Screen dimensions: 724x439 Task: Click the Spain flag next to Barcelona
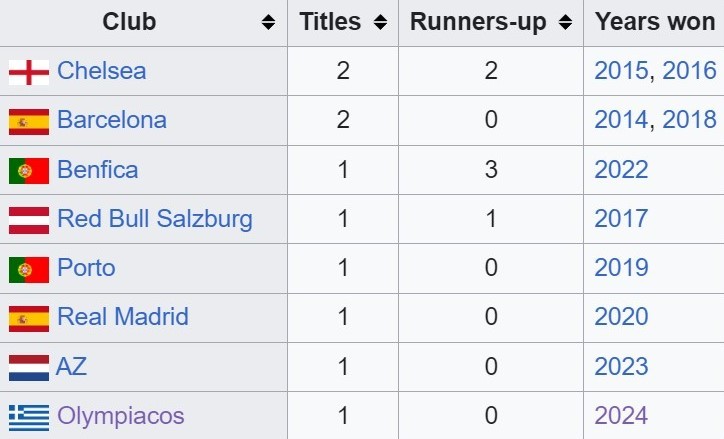click(x=29, y=121)
